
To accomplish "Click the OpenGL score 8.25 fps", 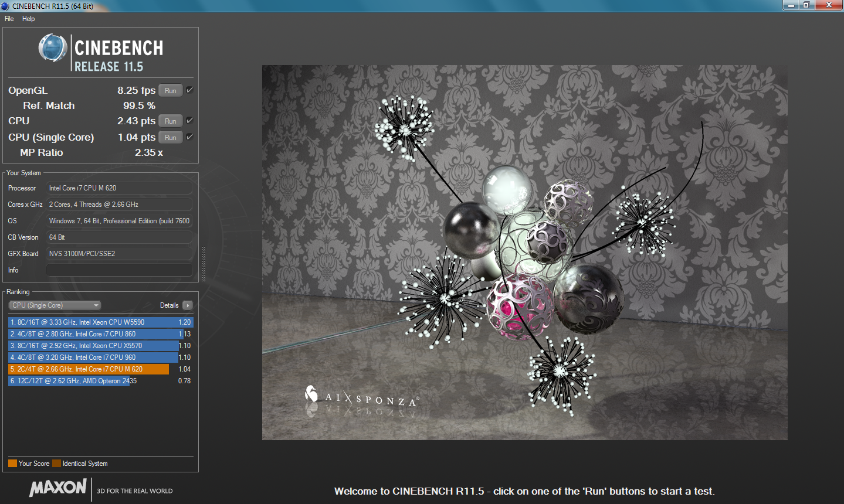I will pyautogui.click(x=136, y=90).
